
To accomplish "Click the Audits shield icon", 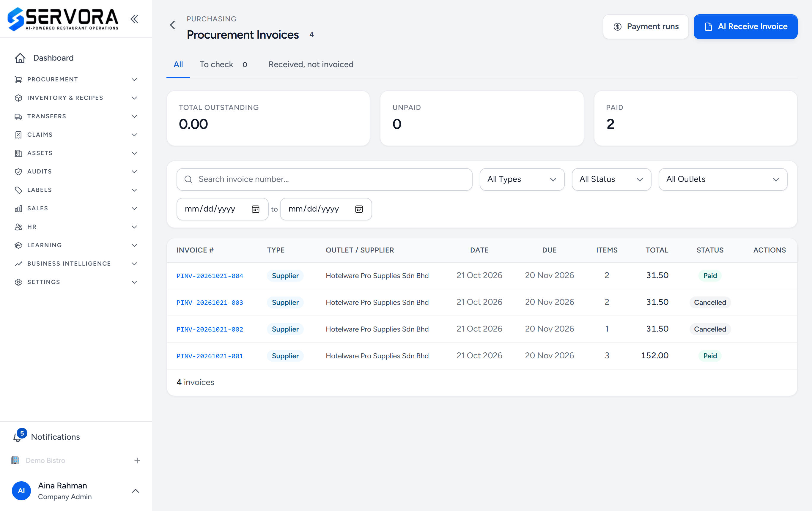I will click(x=18, y=171).
